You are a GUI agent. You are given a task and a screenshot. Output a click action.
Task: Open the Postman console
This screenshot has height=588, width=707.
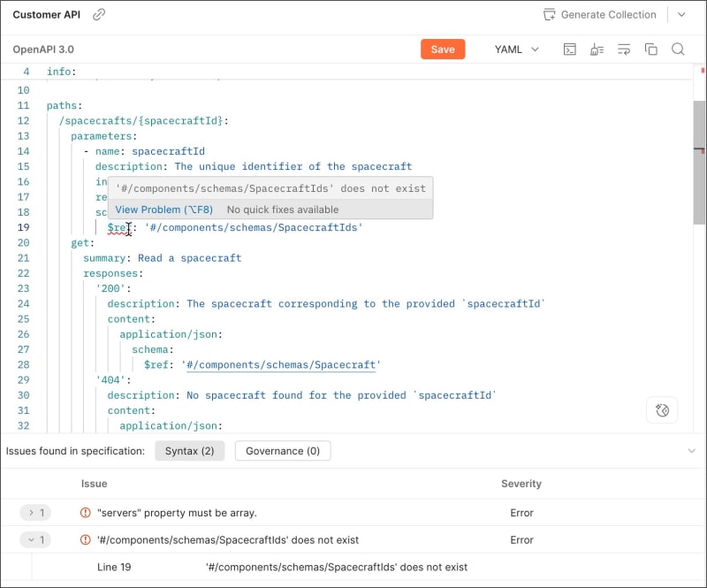[x=570, y=49]
